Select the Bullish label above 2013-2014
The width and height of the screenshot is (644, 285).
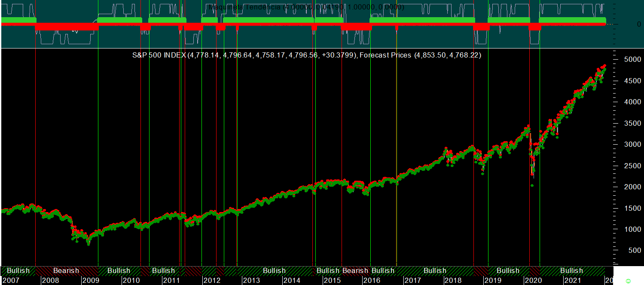(274, 271)
